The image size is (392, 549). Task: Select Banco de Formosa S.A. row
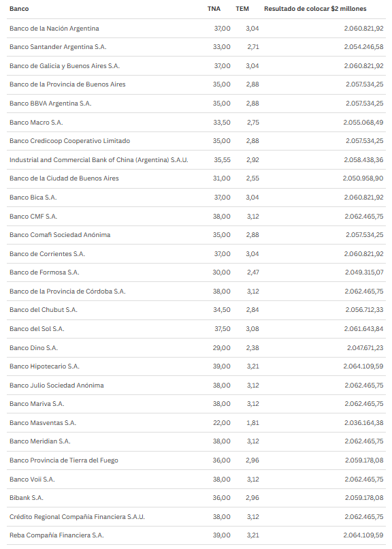click(x=196, y=272)
